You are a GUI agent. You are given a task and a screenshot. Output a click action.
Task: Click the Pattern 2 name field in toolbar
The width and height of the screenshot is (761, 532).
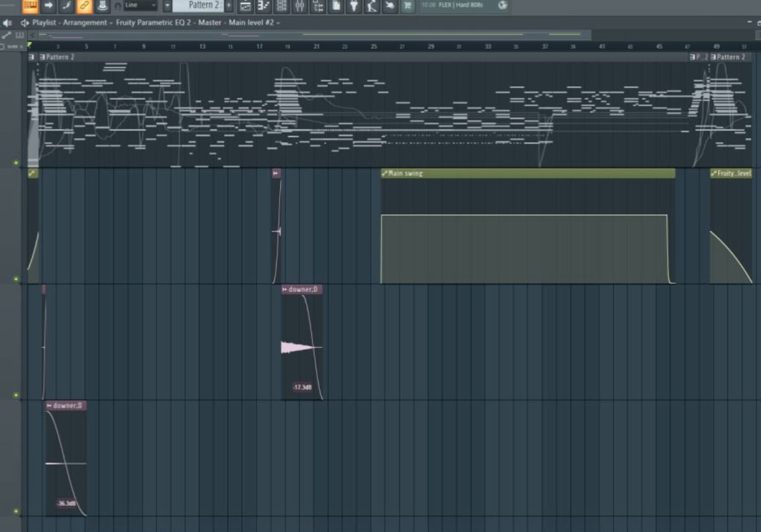point(198,5)
